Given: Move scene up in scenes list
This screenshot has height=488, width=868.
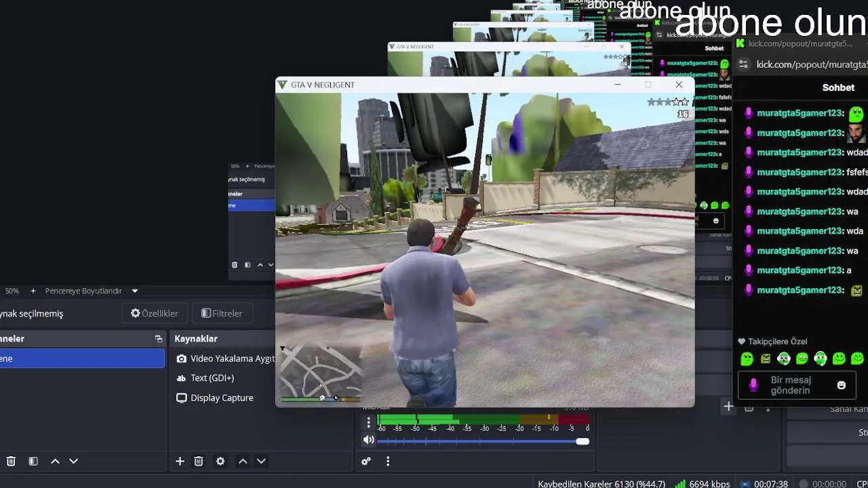Looking at the screenshot, I should coord(56,461).
